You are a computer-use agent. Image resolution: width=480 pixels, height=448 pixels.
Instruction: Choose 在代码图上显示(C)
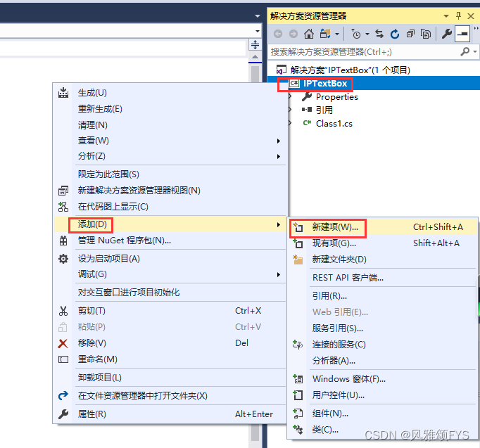pyautogui.click(x=170, y=207)
